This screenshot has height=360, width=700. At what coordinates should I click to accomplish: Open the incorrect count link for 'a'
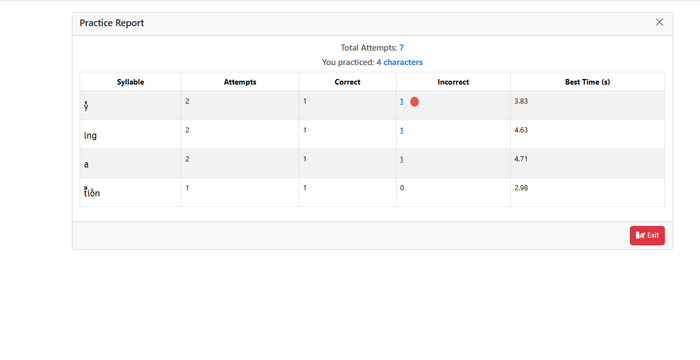401,159
